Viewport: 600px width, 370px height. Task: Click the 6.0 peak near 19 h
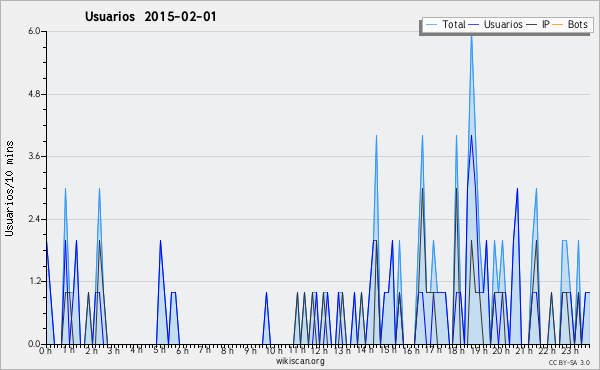pyautogui.click(x=471, y=35)
